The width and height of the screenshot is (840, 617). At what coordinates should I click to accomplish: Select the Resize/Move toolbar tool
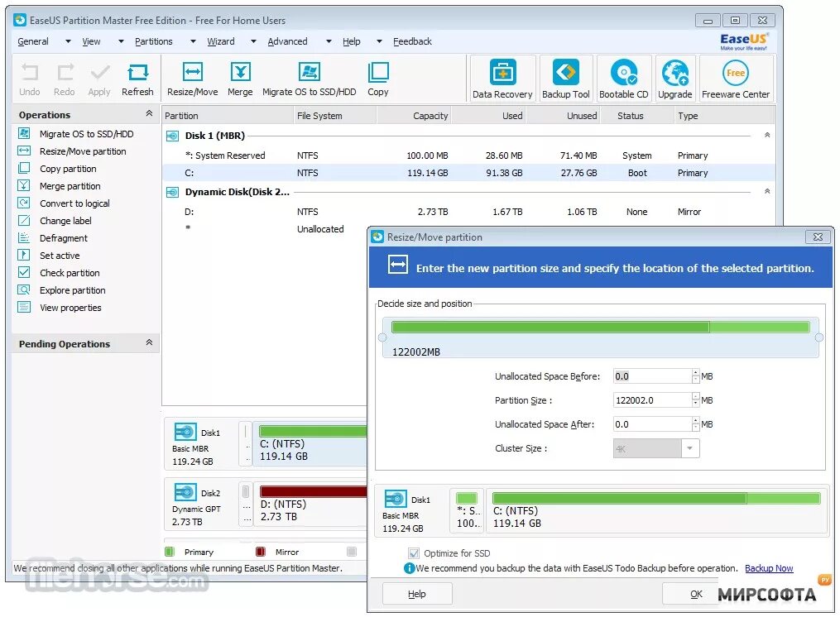click(192, 79)
